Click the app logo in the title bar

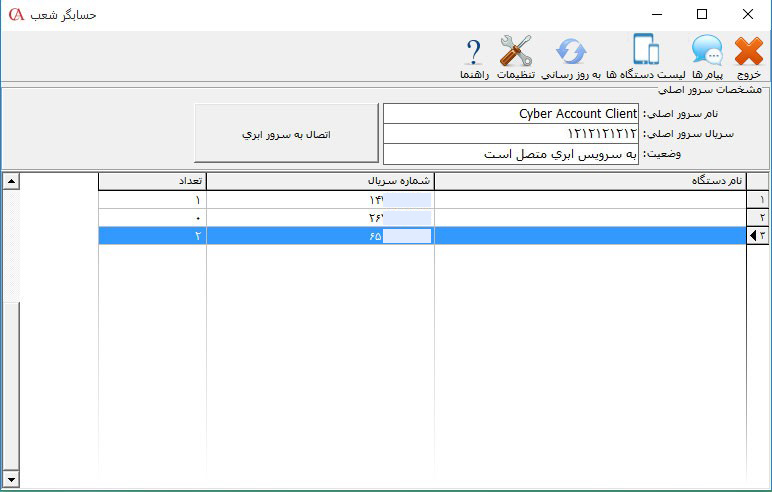click(x=15, y=15)
